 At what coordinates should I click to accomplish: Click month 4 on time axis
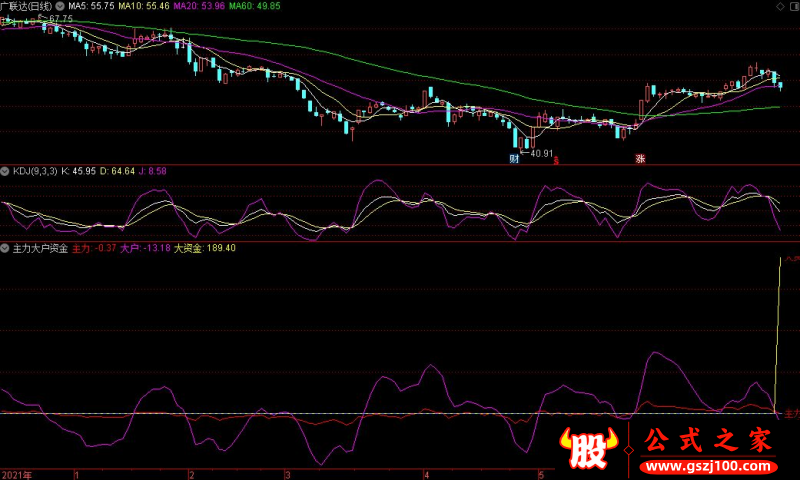coord(427,475)
